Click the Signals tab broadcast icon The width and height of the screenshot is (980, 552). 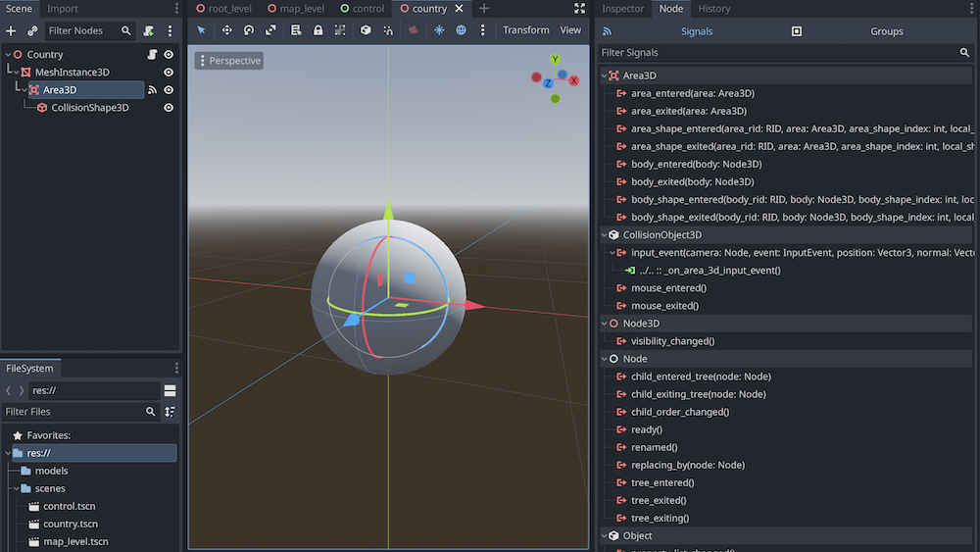607,31
